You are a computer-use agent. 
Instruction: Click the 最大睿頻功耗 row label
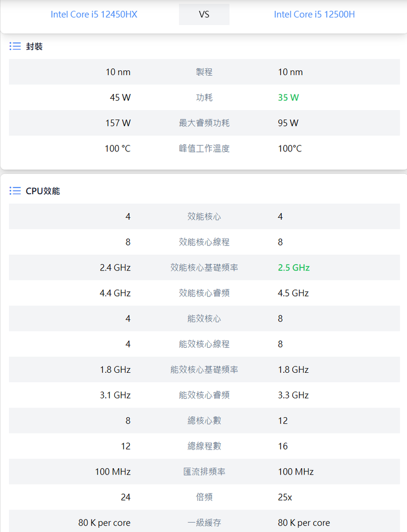pos(204,123)
